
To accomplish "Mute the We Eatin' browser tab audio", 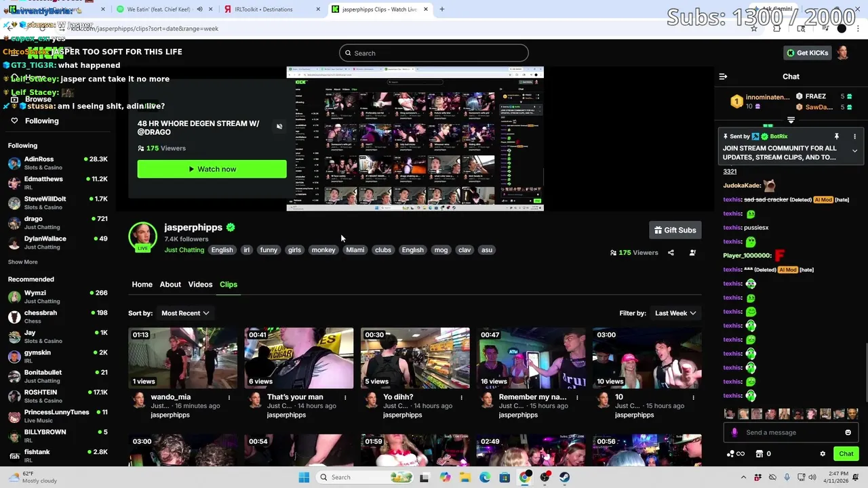I will (199, 9).
